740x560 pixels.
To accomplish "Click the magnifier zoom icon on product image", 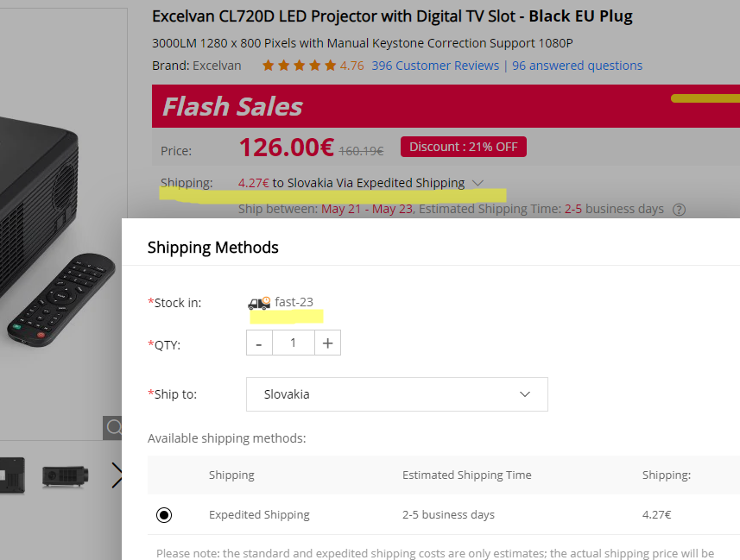I will click(112, 428).
